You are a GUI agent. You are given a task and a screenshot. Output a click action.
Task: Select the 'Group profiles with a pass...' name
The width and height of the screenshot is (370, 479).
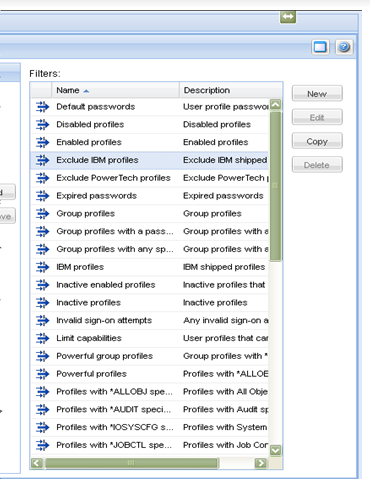tap(115, 231)
